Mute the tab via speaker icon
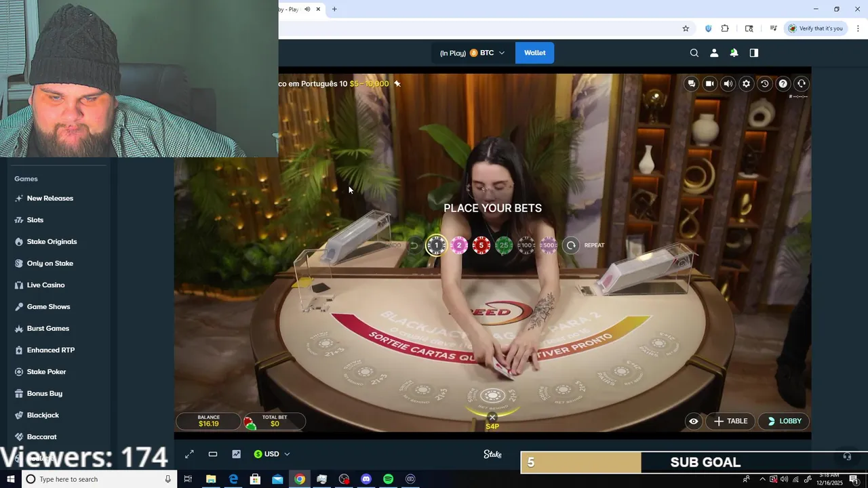Screen dimensions: 868x488 [307, 9]
